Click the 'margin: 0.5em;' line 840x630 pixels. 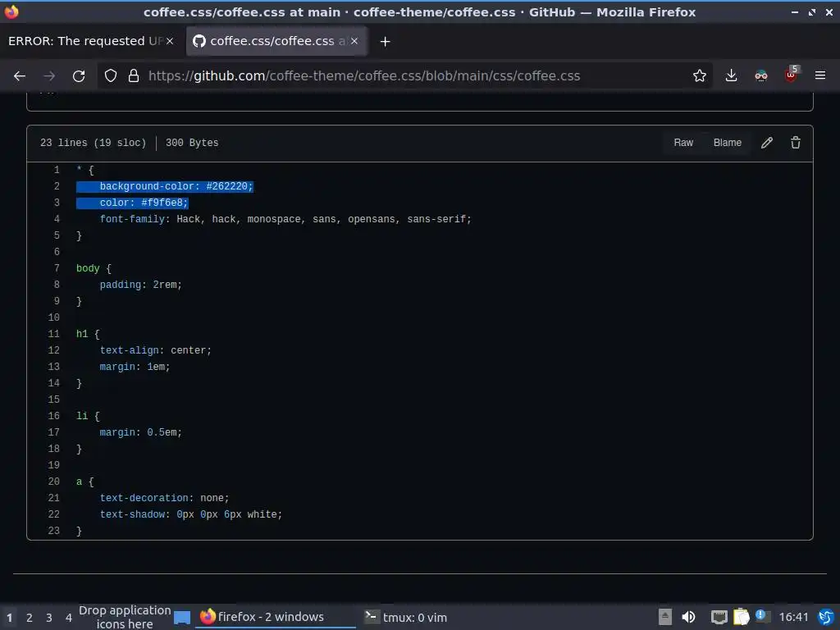click(141, 432)
